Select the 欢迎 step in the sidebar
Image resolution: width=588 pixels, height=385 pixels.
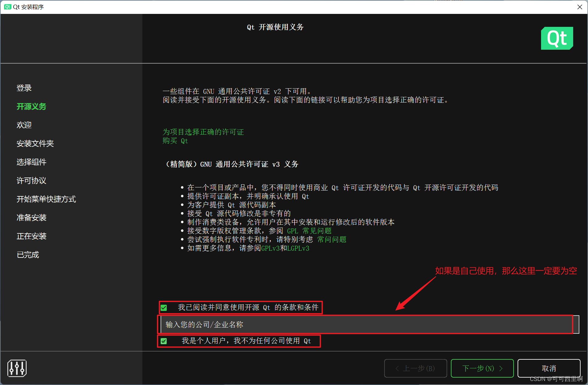[24, 125]
